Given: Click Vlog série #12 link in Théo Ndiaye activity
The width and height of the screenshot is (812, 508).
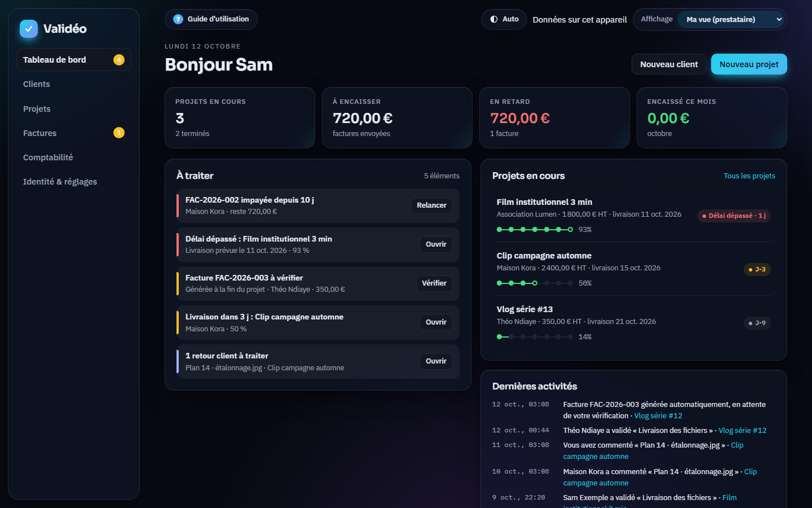Looking at the screenshot, I should (742, 431).
